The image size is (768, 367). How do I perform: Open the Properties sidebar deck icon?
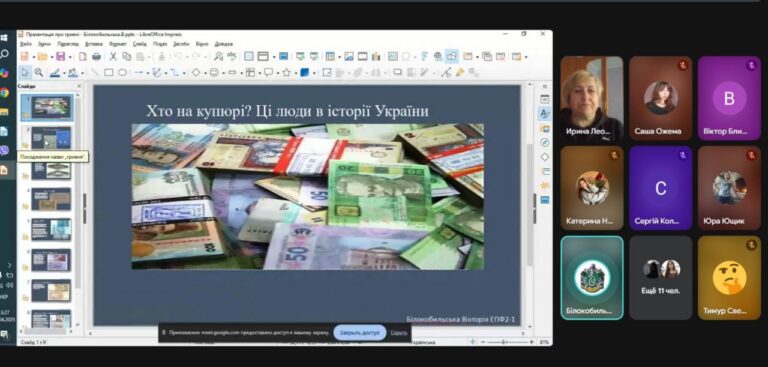[x=544, y=99]
